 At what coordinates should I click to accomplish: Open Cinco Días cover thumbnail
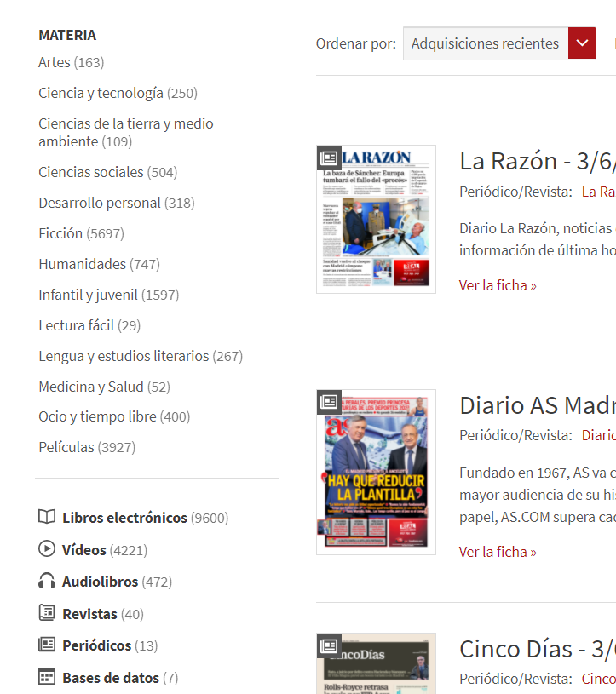376,663
